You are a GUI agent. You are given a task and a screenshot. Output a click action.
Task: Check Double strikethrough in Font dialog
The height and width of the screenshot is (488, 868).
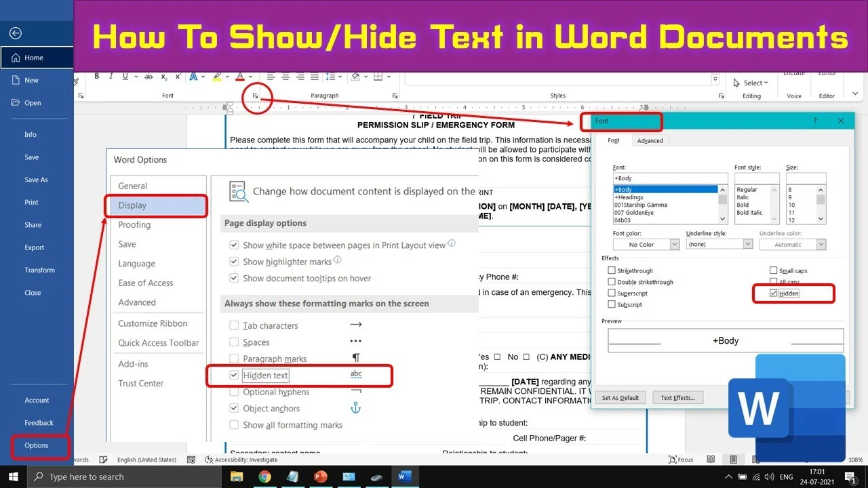612,282
